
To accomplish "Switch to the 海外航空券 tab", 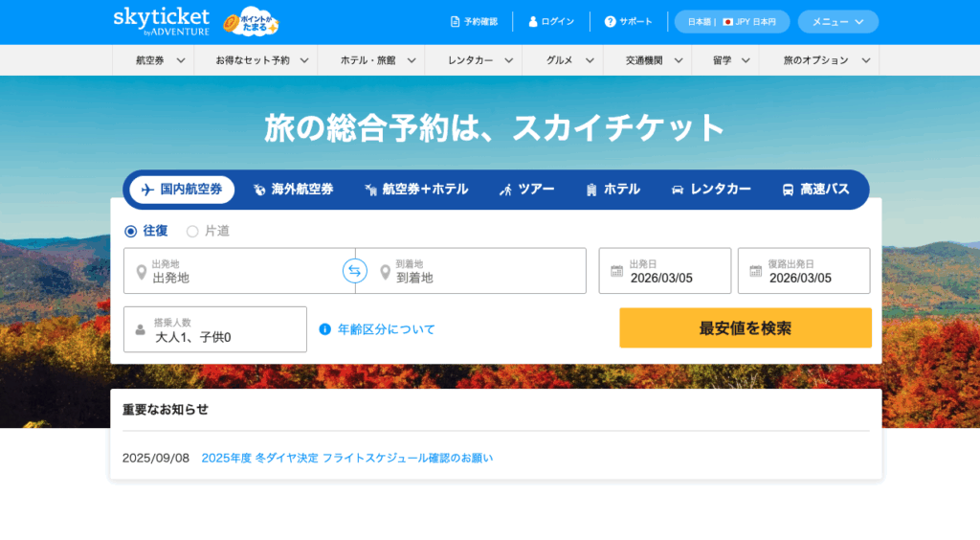I will [293, 190].
